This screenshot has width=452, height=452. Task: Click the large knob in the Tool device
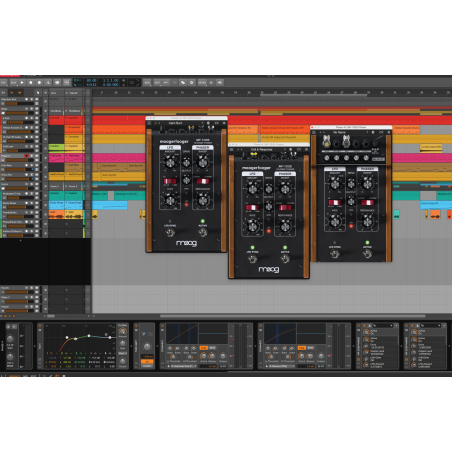[x=147, y=347]
